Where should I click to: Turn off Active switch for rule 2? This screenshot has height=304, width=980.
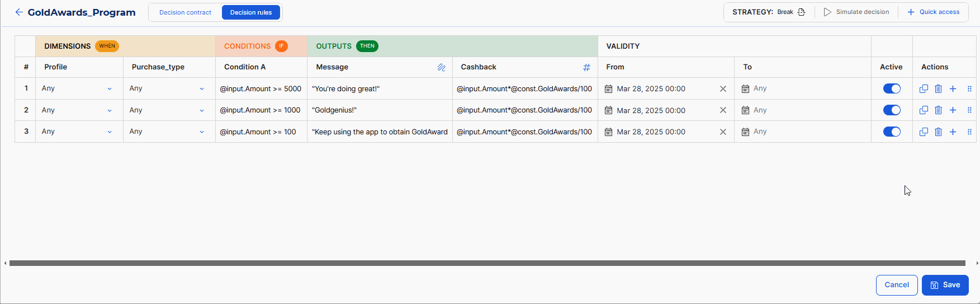click(892, 110)
